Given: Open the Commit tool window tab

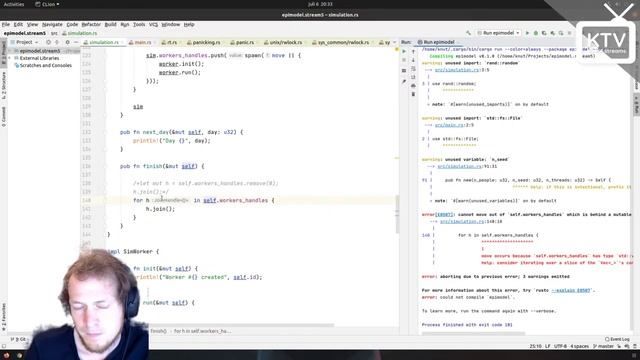Looking at the screenshot, I should point(4,117).
